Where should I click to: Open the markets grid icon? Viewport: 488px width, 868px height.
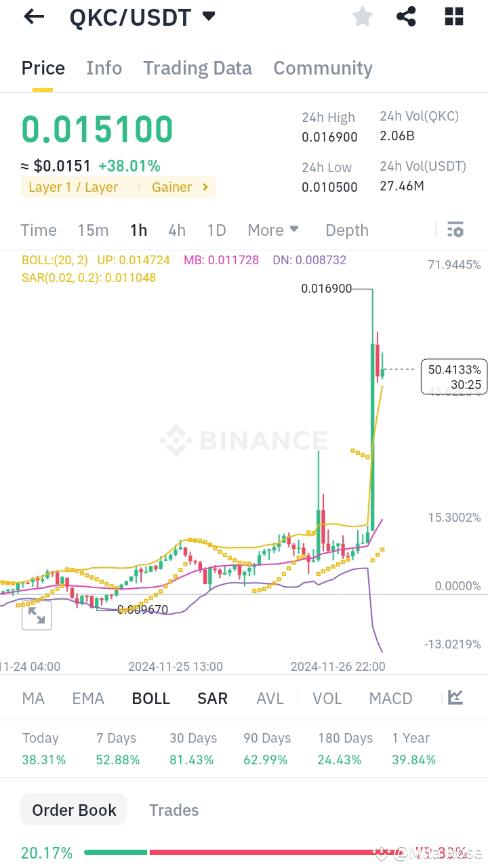453,16
